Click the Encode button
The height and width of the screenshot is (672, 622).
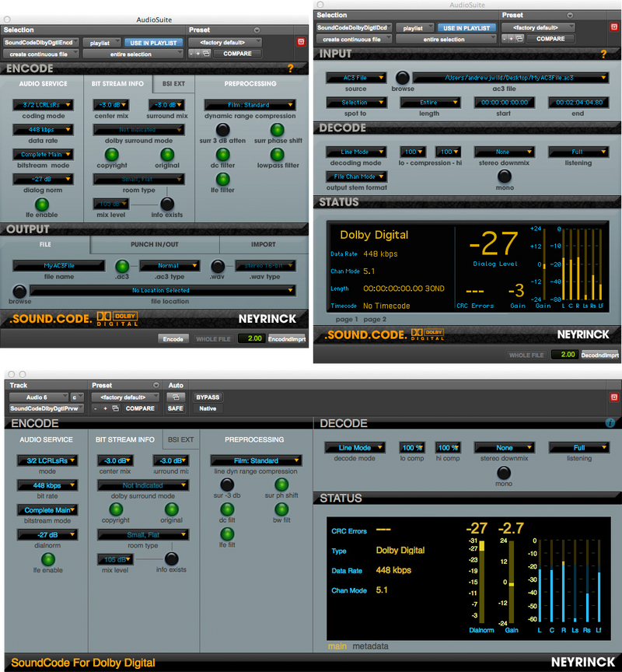coord(173,339)
